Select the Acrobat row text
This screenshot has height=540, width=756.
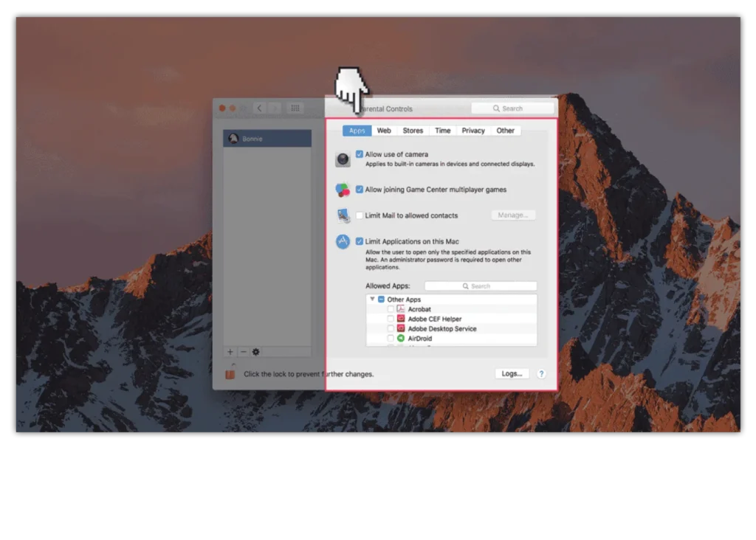[x=419, y=309]
